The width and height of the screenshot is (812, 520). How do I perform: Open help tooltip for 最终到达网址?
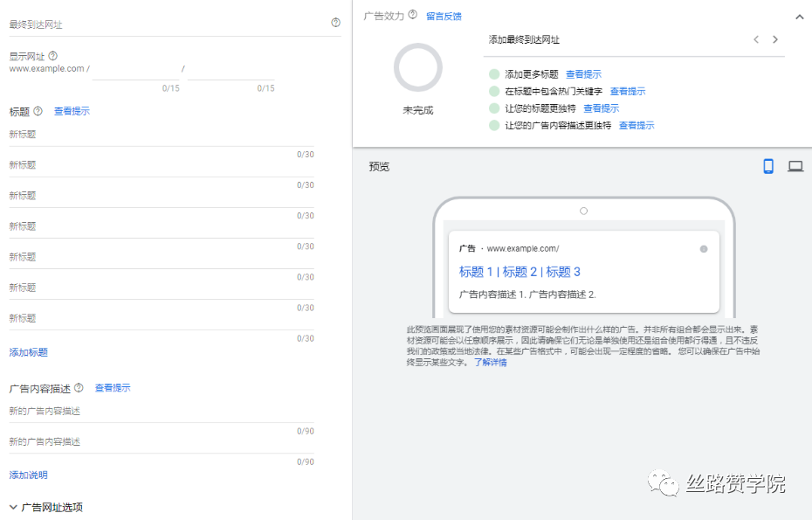coord(335,23)
